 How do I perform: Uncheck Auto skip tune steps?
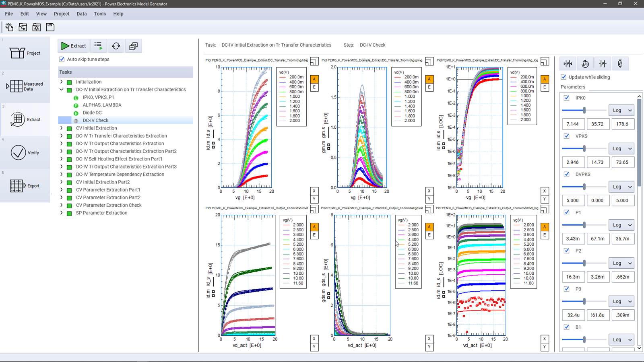62,59
